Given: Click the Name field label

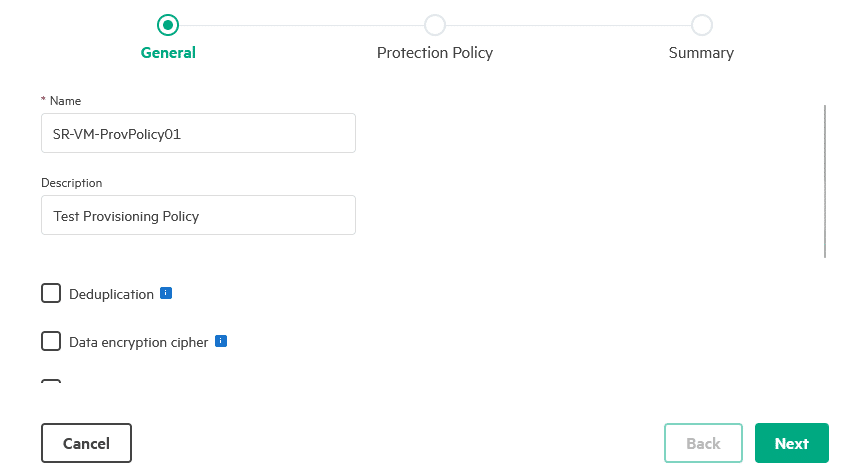Looking at the screenshot, I should pos(65,101).
